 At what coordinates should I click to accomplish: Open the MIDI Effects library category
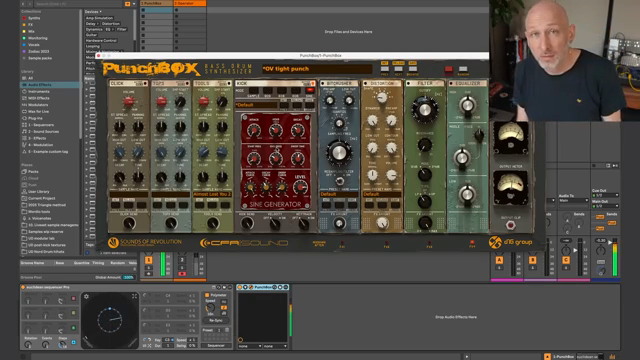click(x=39, y=98)
